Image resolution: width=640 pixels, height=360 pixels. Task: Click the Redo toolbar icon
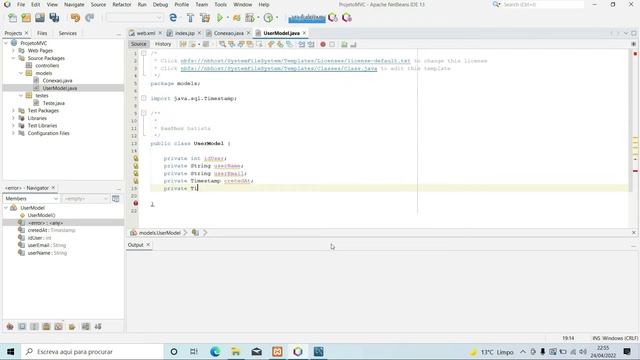click(90, 18)
